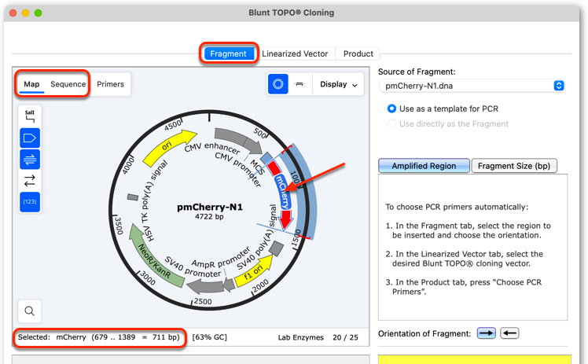Toggle the translations arrows icon
Image resolution: width=588 pixels, height=364 pixels.
coord(30,181)
